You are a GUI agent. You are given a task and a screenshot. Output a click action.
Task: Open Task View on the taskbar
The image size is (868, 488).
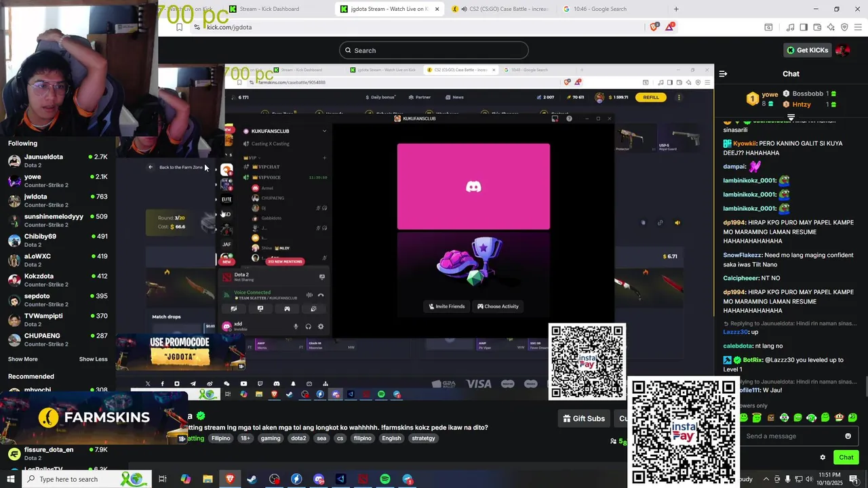point(163,479)
